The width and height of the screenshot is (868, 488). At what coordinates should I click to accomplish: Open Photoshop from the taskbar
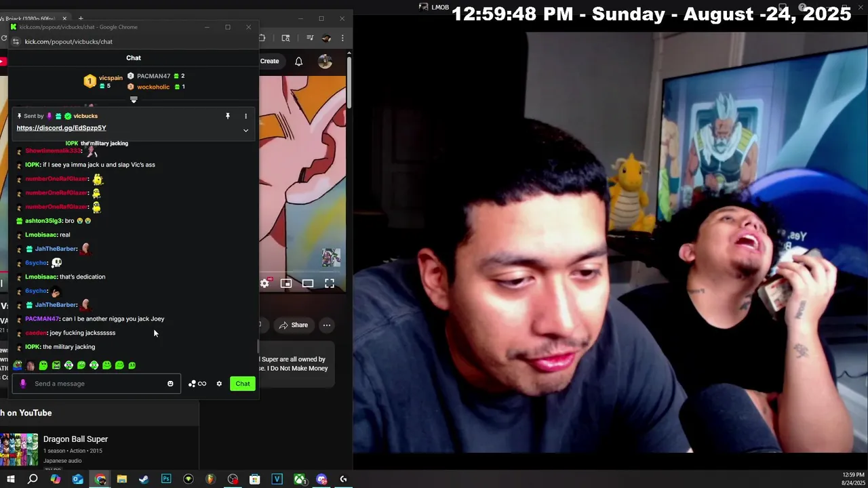click(x=166, y=479)
